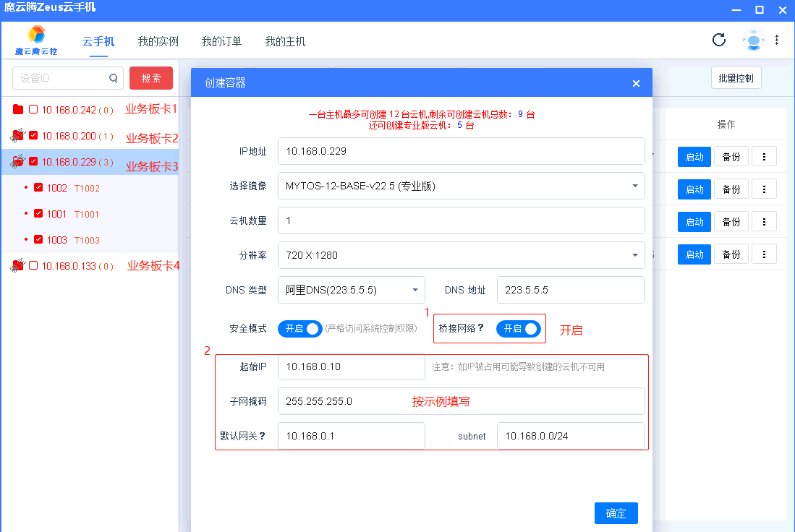Switch to the 我的订单 tab

coord(221,41)
